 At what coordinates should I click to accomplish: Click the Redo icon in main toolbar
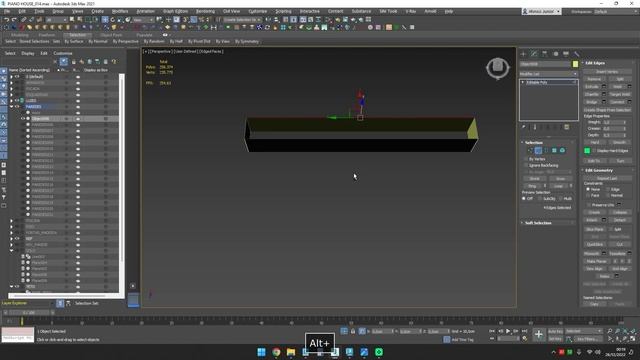click(14, 20)
